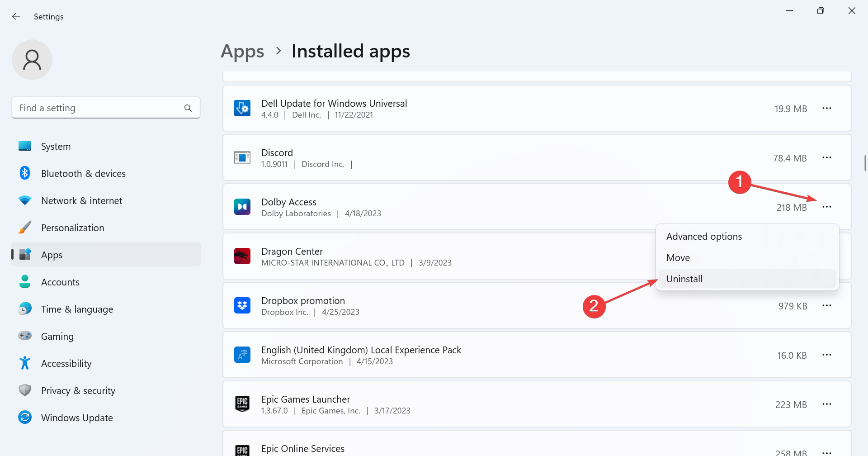This screenshot has height=456, width=868.
Task: Open Bluetooth & devices settings
Action: 106,173
